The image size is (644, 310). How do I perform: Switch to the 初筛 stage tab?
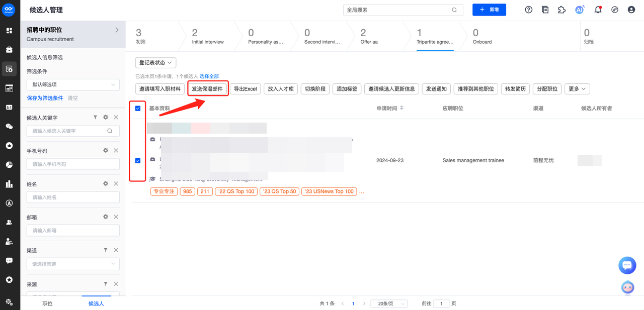pos(151,36)
